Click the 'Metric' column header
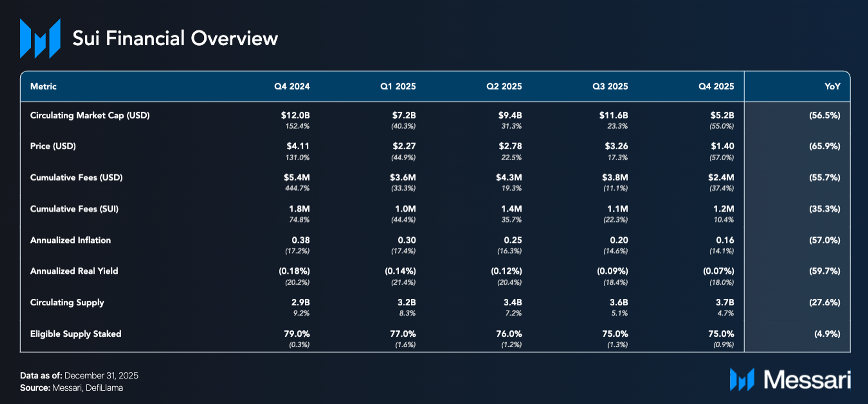868x404 pixels. (x=43, y=86)
